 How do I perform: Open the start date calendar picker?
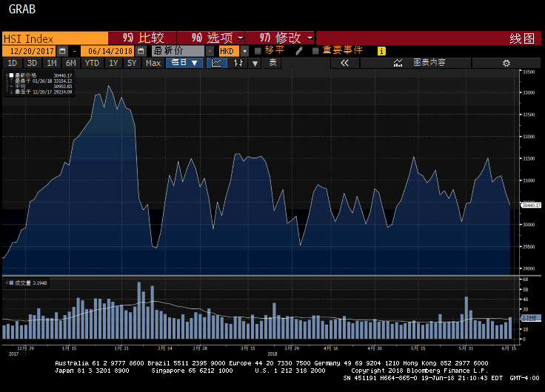62,51
